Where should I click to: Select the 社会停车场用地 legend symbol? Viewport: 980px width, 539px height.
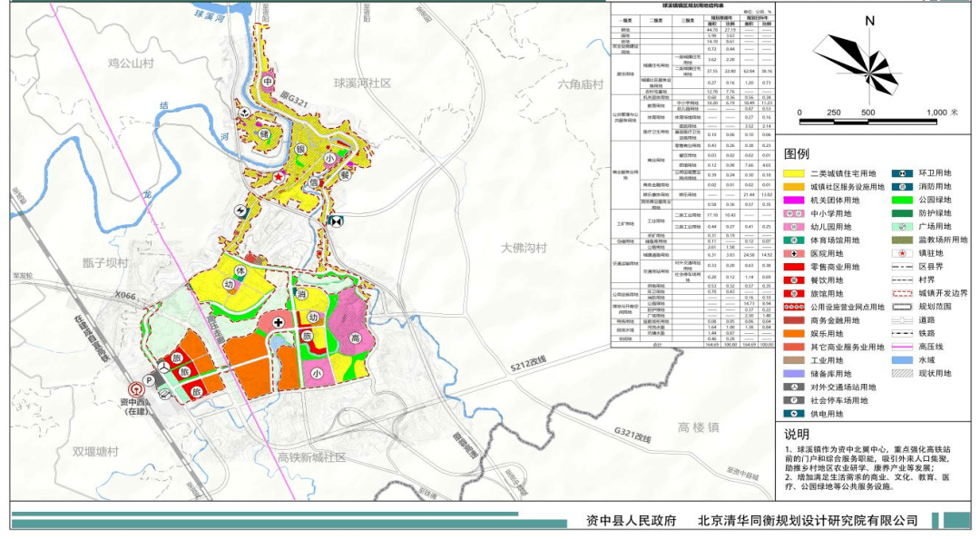point(794,400)
